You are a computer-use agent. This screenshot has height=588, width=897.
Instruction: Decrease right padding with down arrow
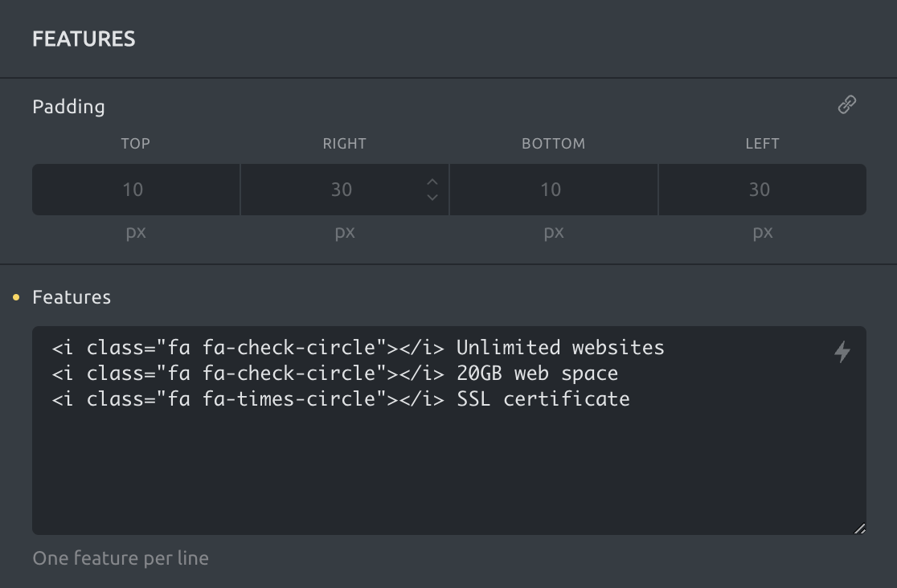click(432, 198)
